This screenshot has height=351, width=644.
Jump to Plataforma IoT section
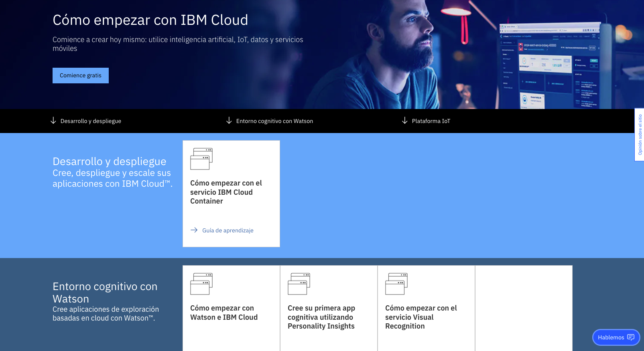coord(431,121)
